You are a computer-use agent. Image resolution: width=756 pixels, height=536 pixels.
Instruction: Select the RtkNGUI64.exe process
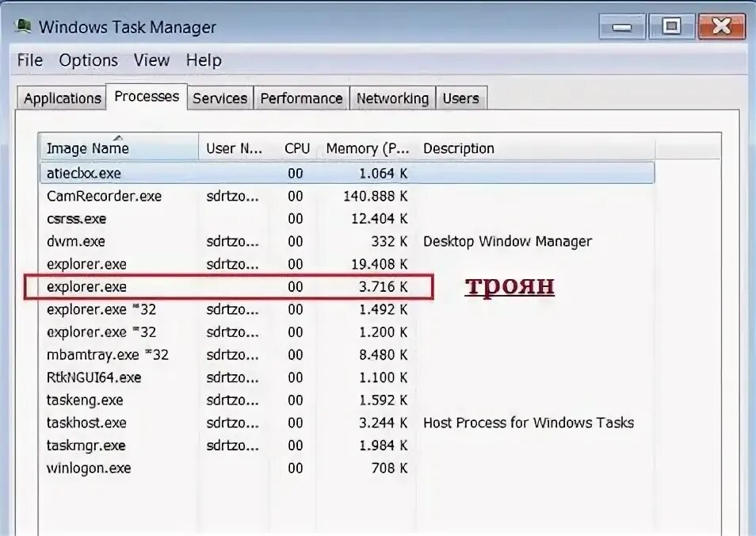(x=346, y=377)
